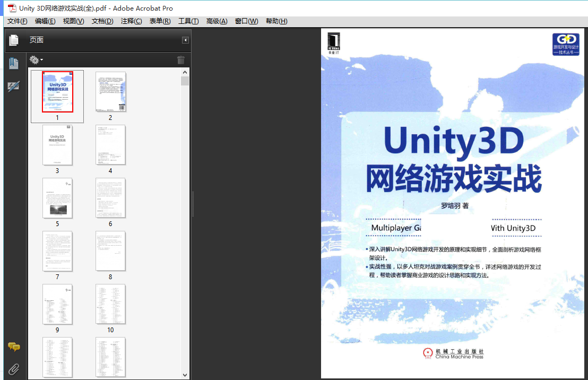
Task: Click the GD series badge on cover
Action: click(566, 44)
